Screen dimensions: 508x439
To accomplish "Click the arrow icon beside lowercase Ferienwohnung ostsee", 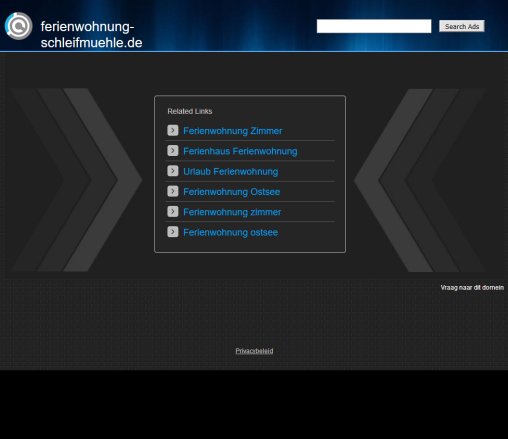I will pyautogui.click(x=173, y=232).
